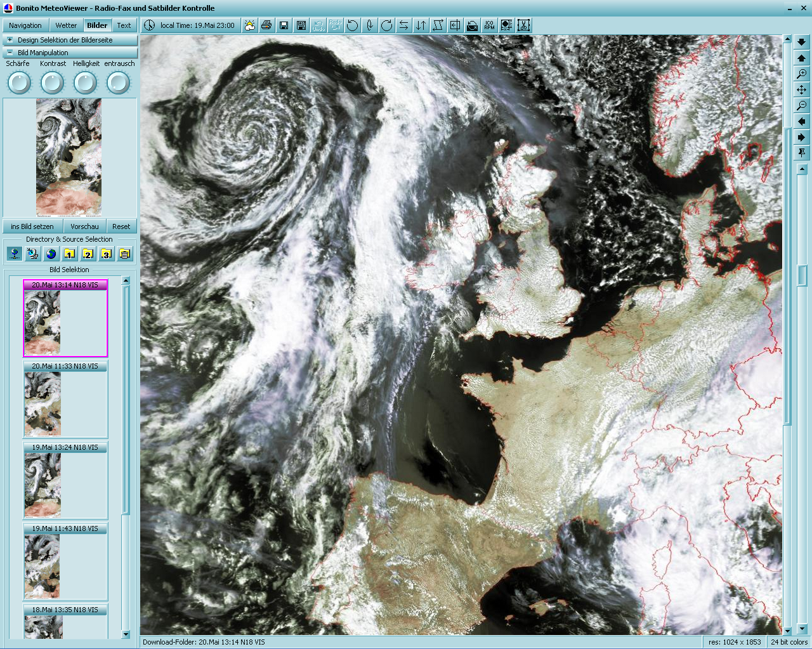Open the Navigation tab

pyautogui.click(x=25, y=25)
